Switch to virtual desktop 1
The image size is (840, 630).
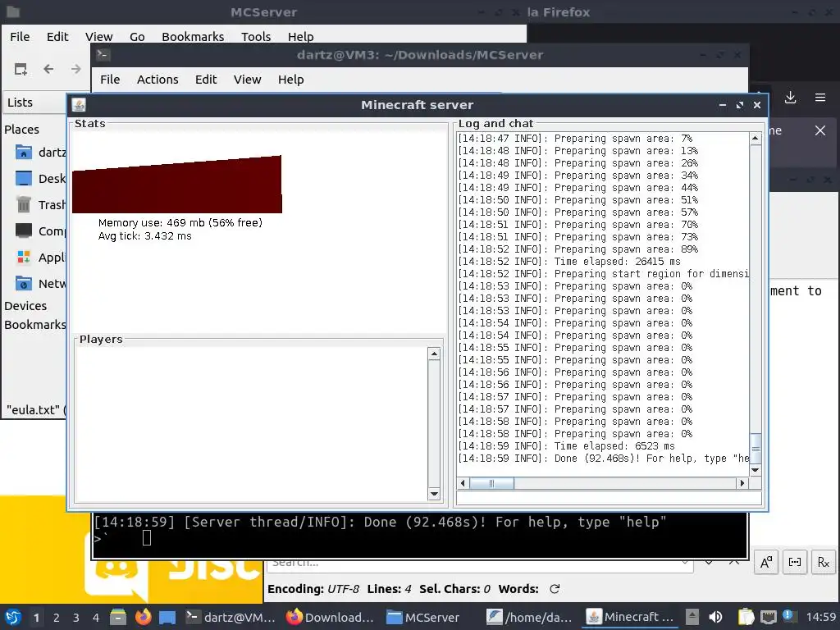tap(36, 618)
